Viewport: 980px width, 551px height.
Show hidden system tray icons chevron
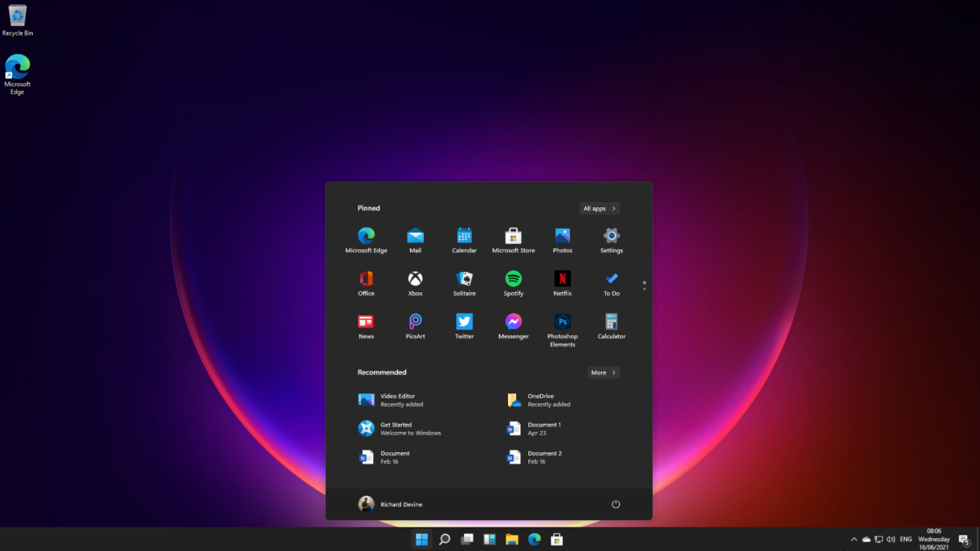pyautogui.click(x=854, y=539)
